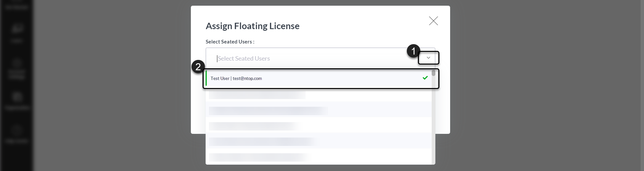
Task: Click the Select Seated Users label
Action: click(x=230, y=42)
